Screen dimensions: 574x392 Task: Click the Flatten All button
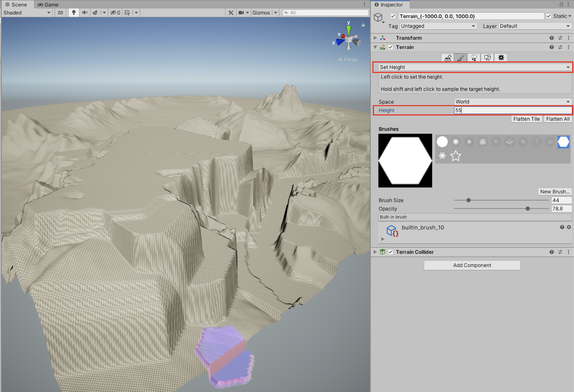pos(558,119)
